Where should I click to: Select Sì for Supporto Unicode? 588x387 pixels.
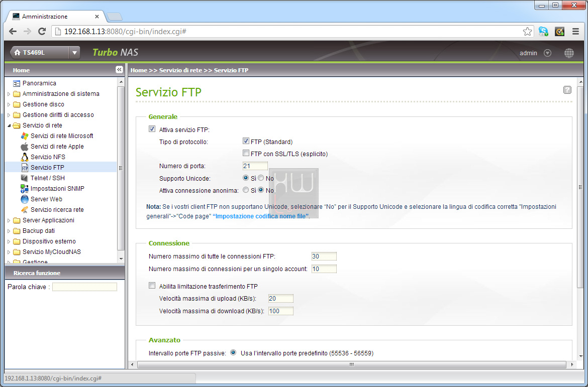coord(246,178)
